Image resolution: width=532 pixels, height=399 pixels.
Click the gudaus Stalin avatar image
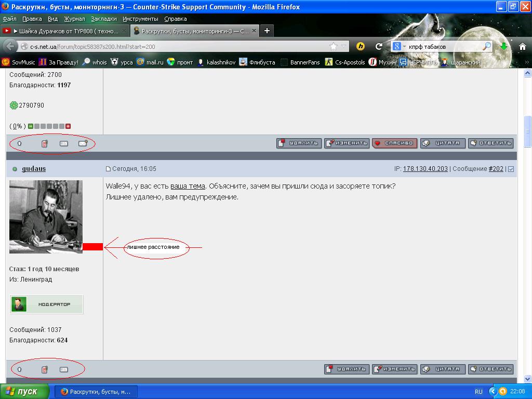click(x=46, y=217)
